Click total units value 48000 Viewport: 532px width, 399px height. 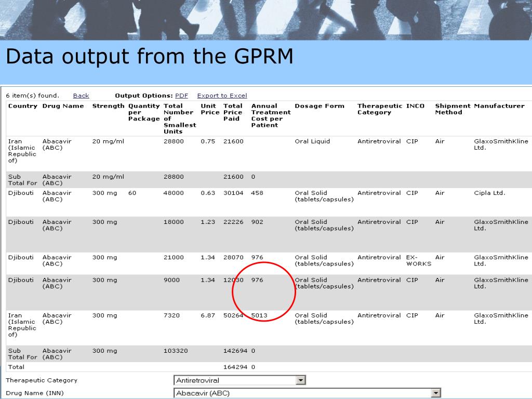pos(174,193)
